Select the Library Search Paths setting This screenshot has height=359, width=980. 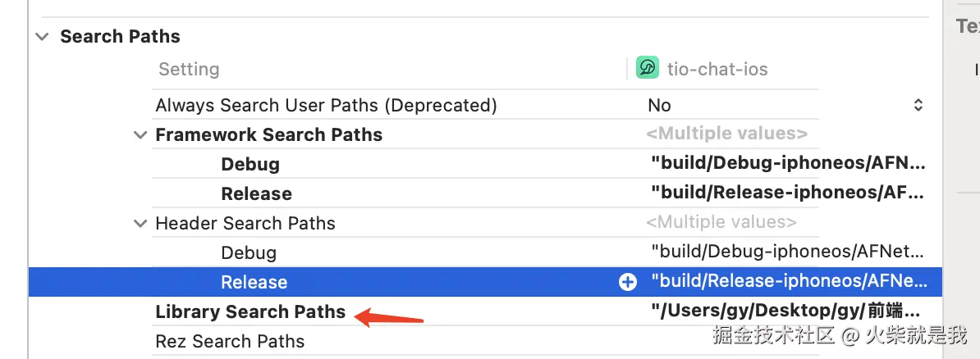point(250,311)
